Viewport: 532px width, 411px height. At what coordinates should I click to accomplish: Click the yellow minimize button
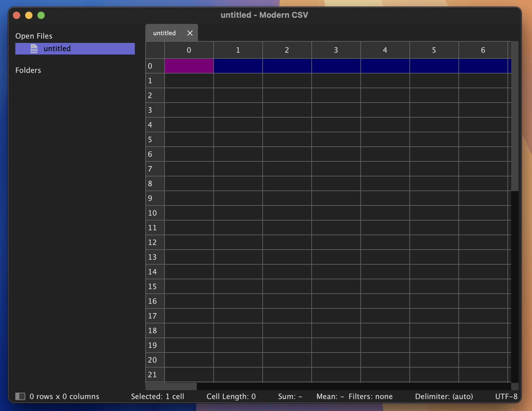point(28,15)
